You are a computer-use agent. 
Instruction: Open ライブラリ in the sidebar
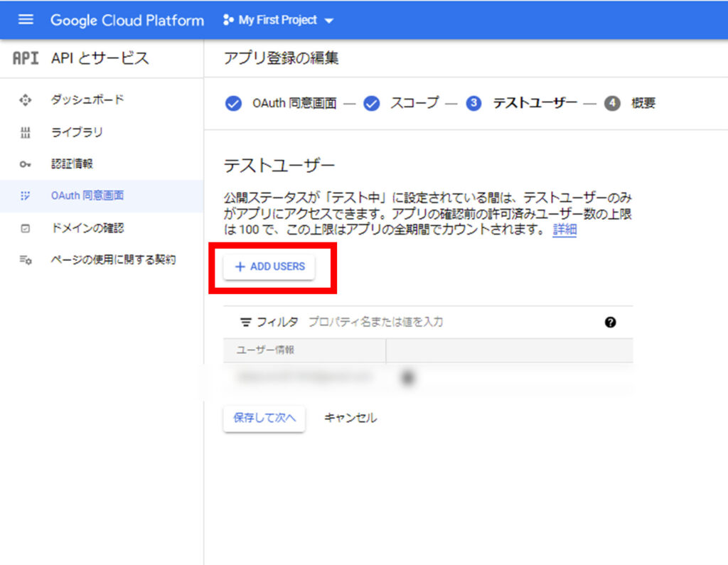pos(77,132)
